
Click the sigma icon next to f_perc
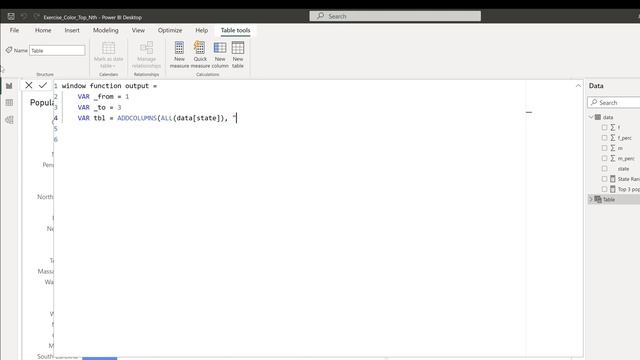coord(613,138)
